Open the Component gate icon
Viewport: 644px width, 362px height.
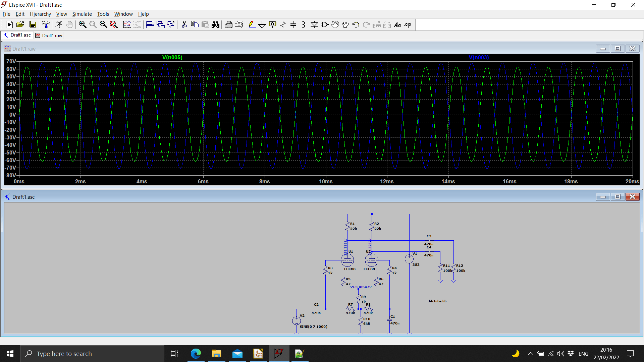[325, 24]
